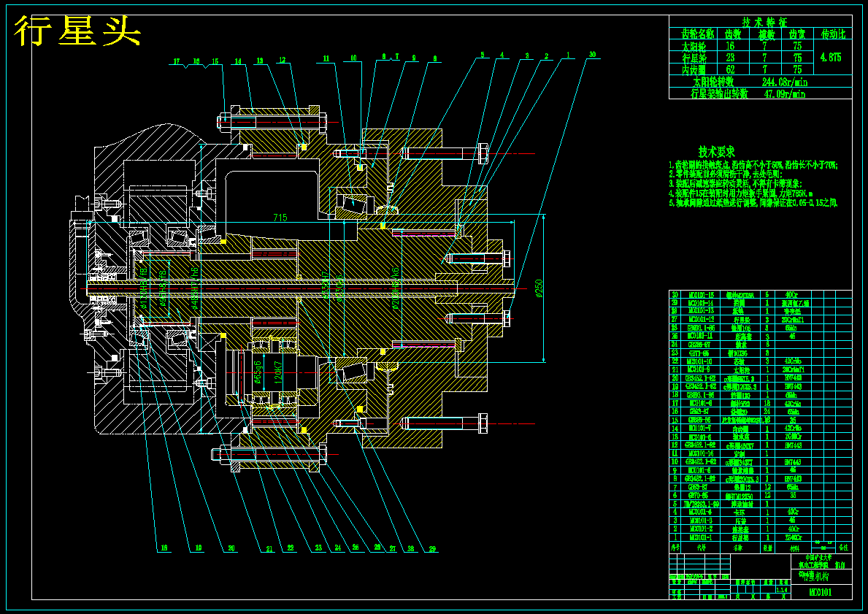Select the ø250 diameter dimension
The width and height of the screenshot is (868, 614).
(x=539, y=288)
